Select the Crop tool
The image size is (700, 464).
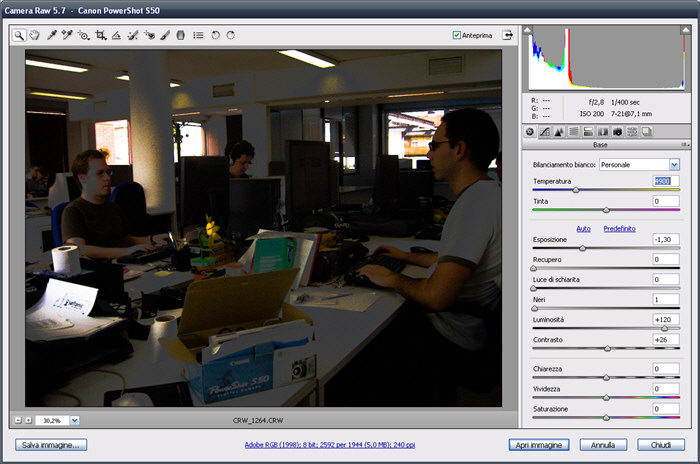101,35
